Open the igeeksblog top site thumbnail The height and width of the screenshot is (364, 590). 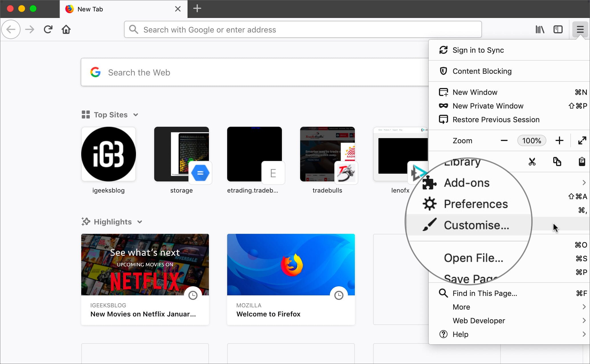coord(109,154)
